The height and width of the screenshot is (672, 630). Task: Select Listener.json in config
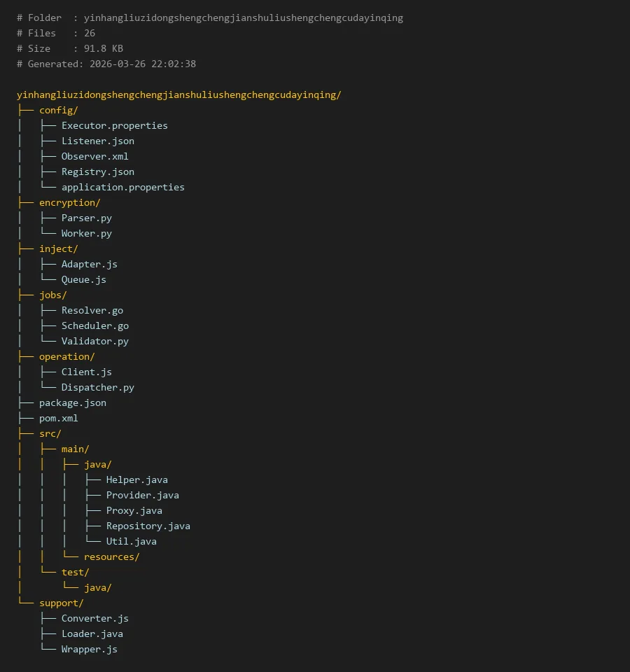(x=97, y=141)
